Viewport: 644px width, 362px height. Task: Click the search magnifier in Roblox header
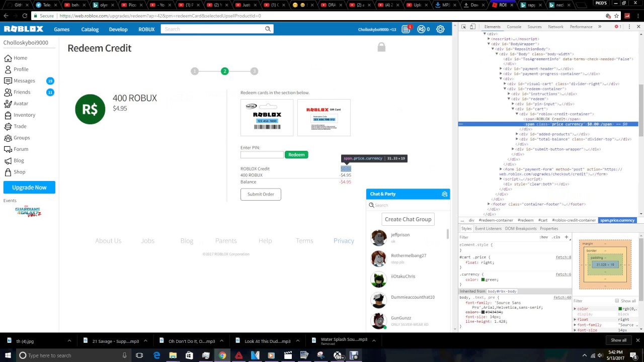pyautogui.click(x=268, y=29)
